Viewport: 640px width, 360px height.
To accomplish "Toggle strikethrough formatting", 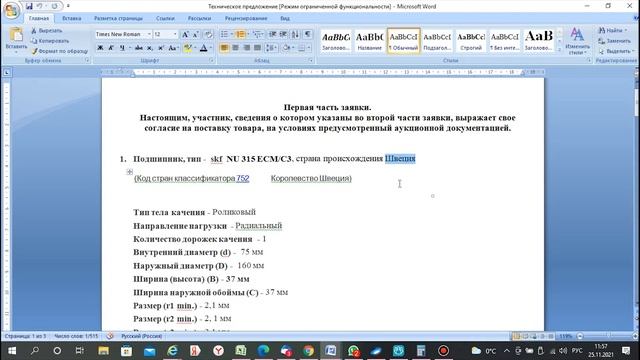I will pos(139,48).
